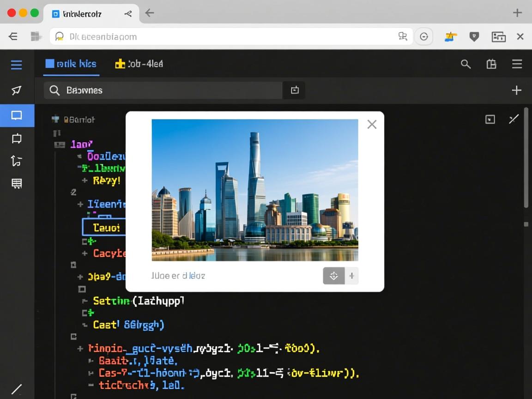The image size is (532, 399).
Task: Expand the Cacyte tree node
Action: tap(85, 253)
